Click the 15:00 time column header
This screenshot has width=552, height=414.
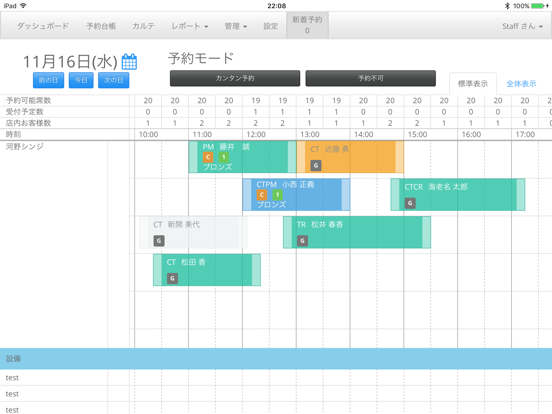point(418,134)
